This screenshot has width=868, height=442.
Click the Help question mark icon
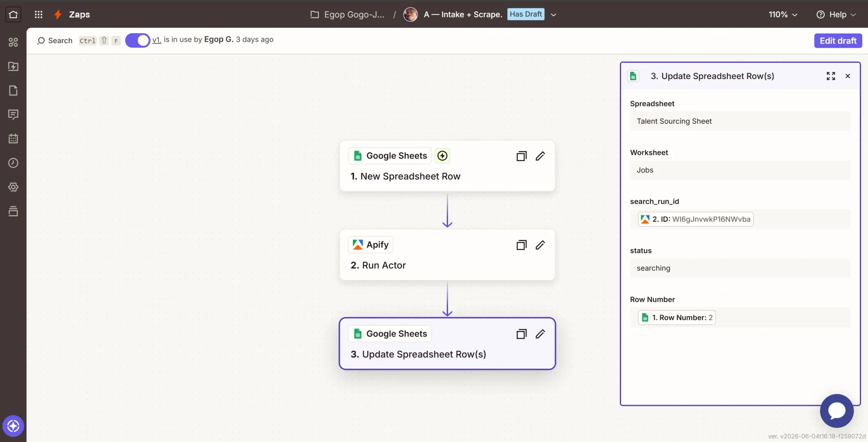coord(820,15)
